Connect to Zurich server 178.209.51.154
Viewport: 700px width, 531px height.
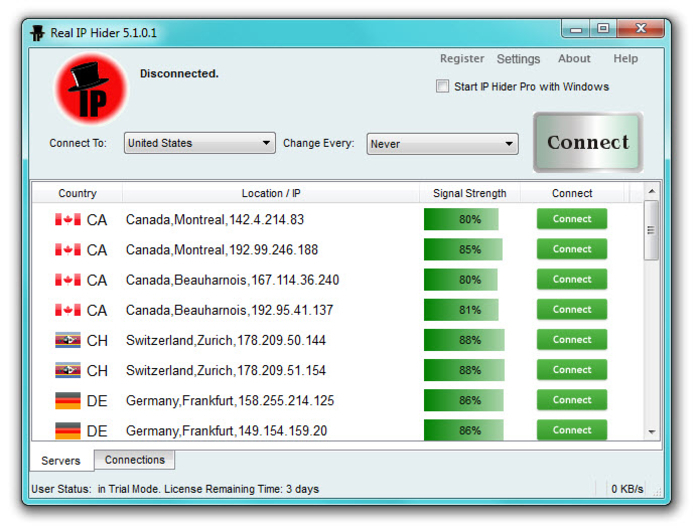572,370
